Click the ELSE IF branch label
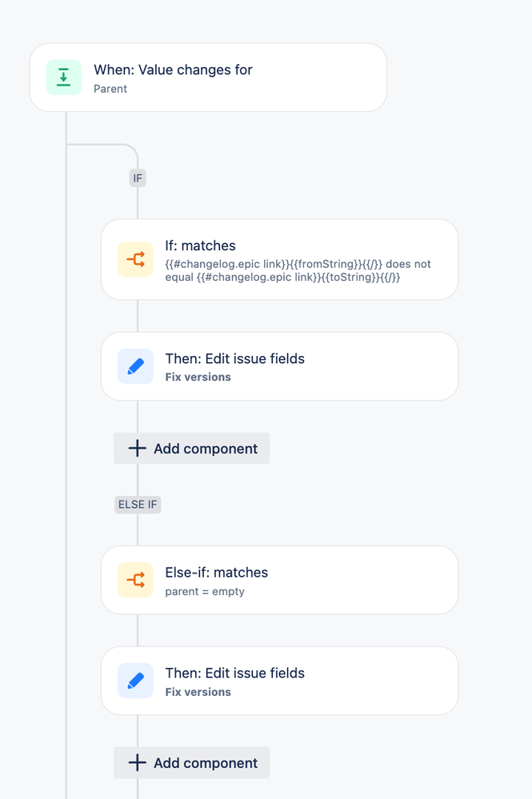The width and height of the screenshot is (532, 799). (138, 505)
